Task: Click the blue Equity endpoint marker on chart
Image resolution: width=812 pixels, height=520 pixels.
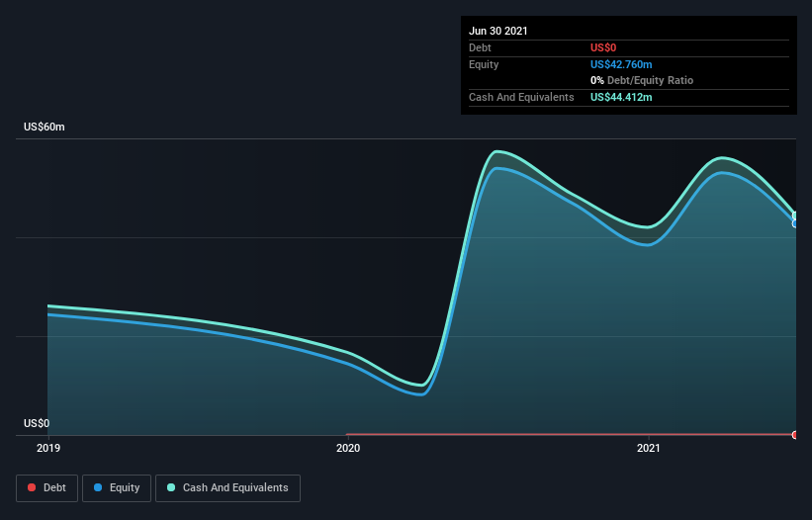Action: [795, 223]
